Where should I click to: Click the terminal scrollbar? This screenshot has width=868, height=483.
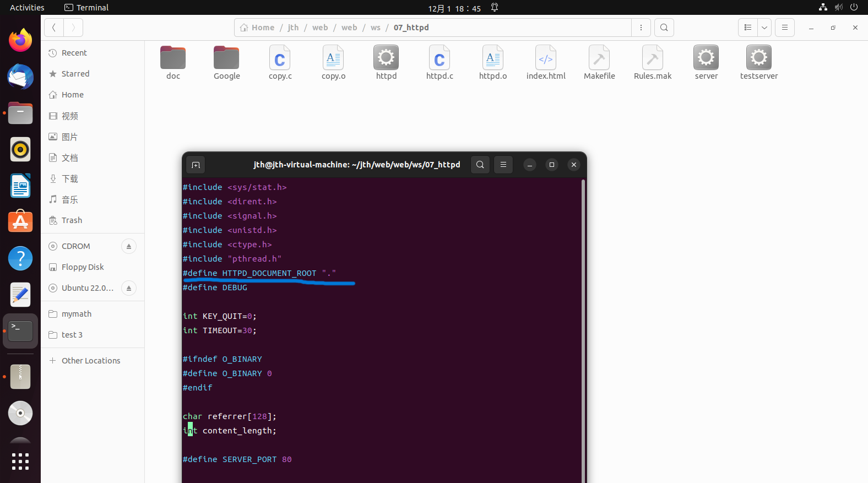[x=583, y=330]
